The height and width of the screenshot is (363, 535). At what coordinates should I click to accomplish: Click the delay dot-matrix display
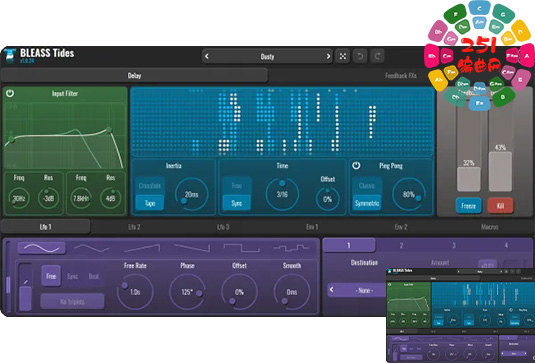282,122
